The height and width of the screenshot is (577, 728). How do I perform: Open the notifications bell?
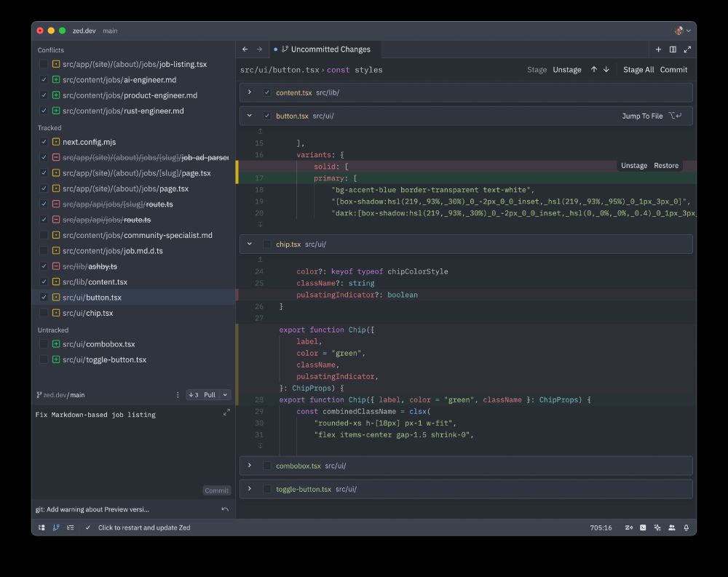tap(687, 528)
